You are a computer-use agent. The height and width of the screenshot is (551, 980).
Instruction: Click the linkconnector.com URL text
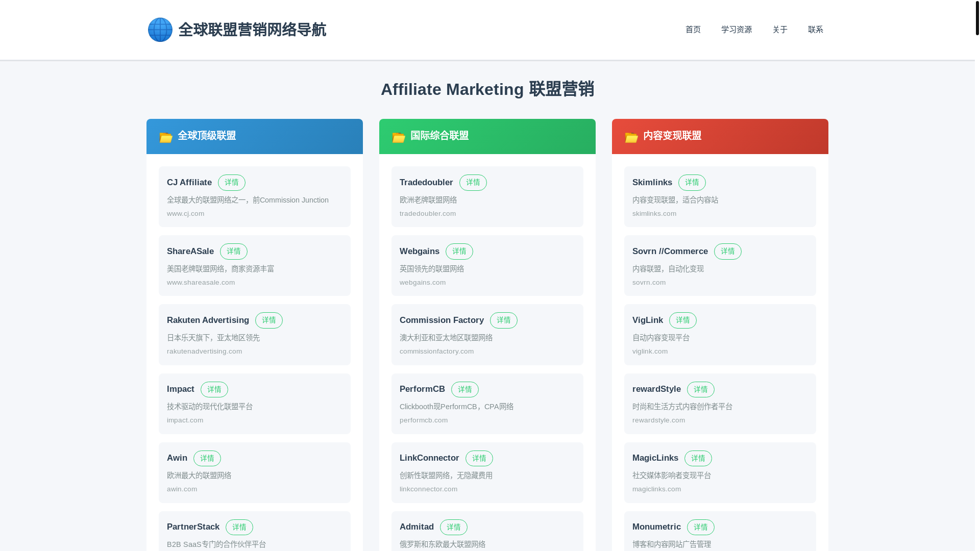pyautogui.click(x=428, y=489)
